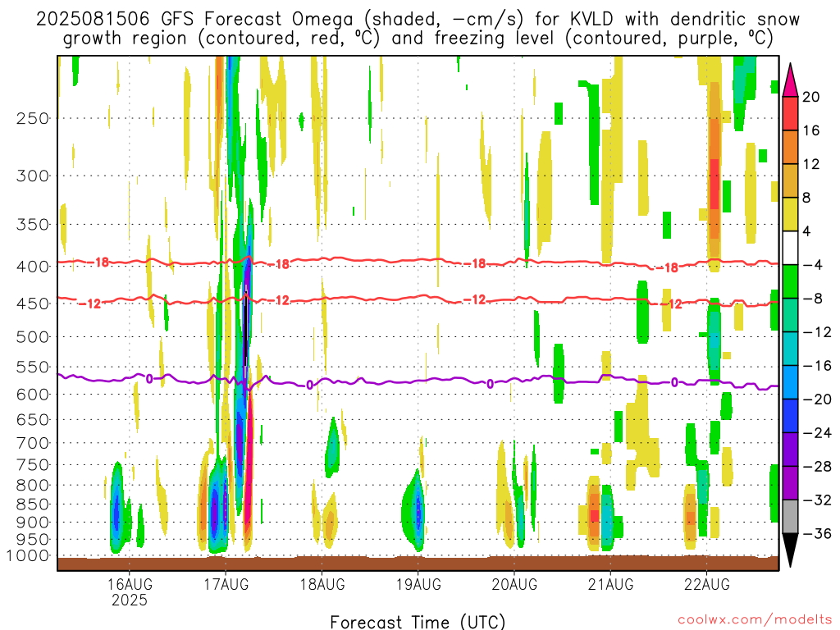Click the 22AUG date label

pos(706,584)
